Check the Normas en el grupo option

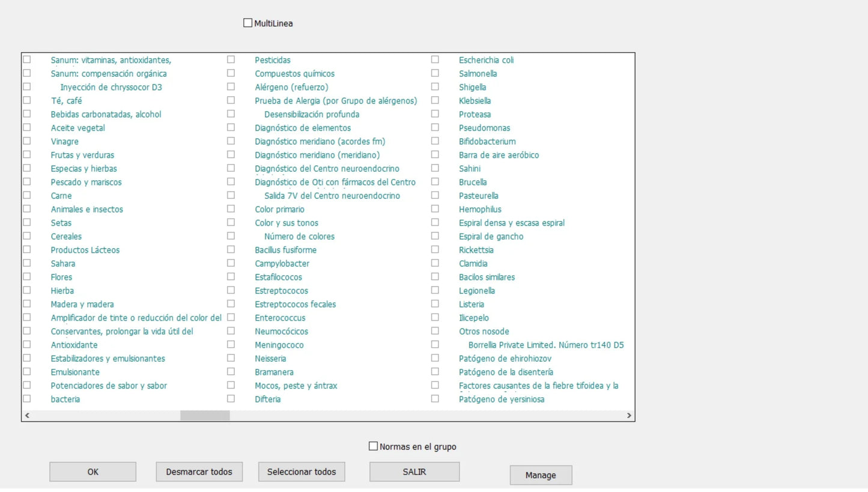tap(373, 446)
